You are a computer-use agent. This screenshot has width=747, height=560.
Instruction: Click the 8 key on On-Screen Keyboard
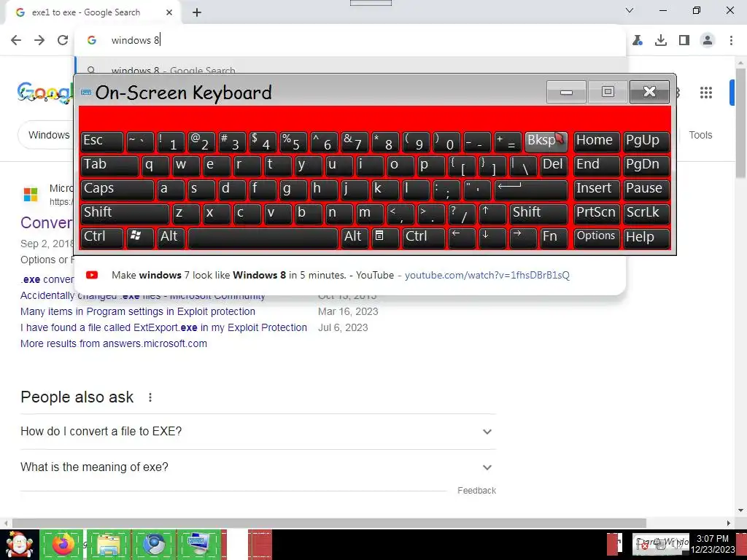(385, 141)
